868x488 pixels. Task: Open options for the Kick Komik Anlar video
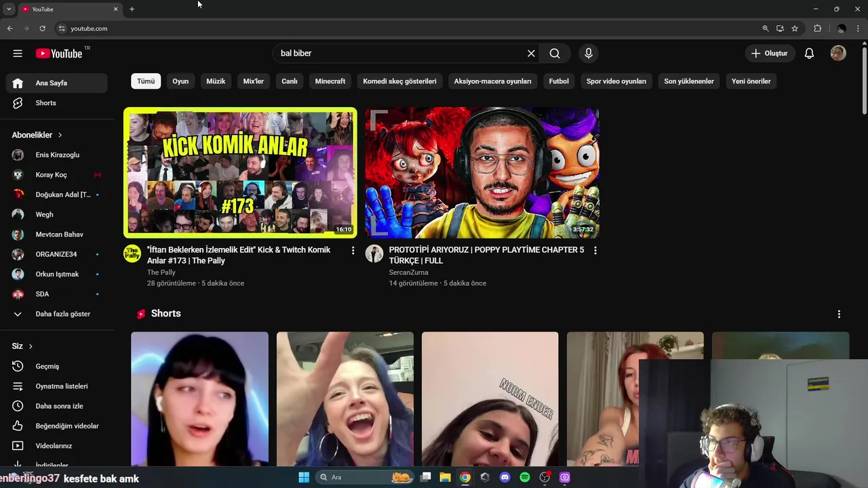click(353, 251)
